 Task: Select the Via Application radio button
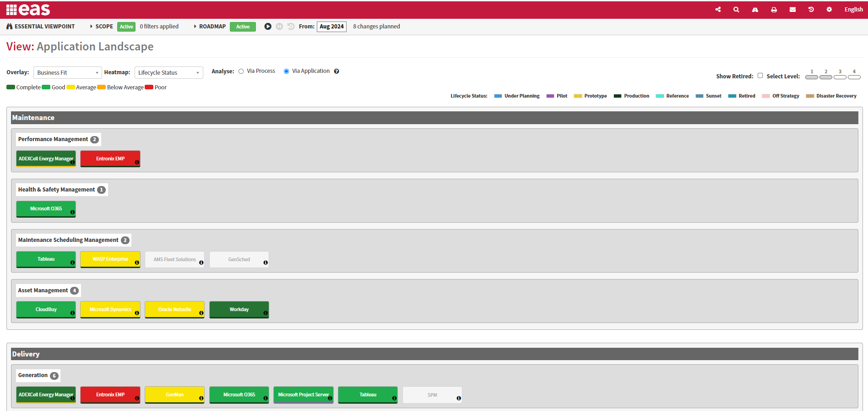[x=286, y=71]
